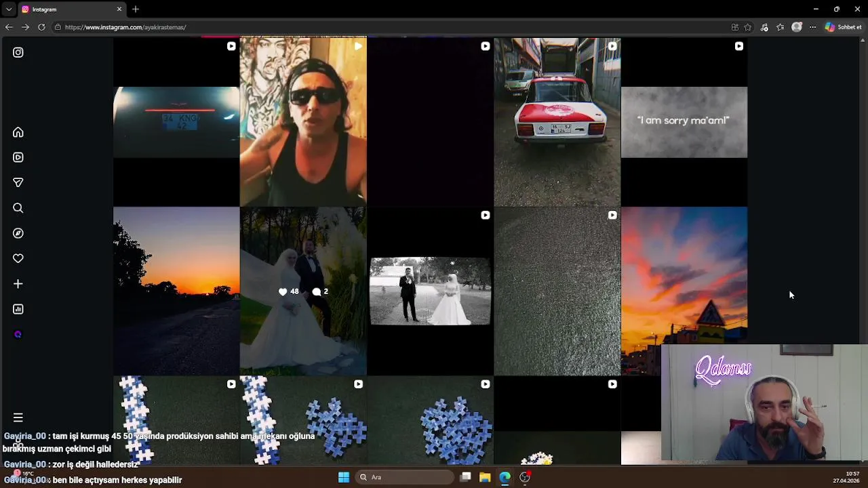Viewport: 868px width, 488px height.
Task: Go forward in browser history
Action: coord(25,27)
